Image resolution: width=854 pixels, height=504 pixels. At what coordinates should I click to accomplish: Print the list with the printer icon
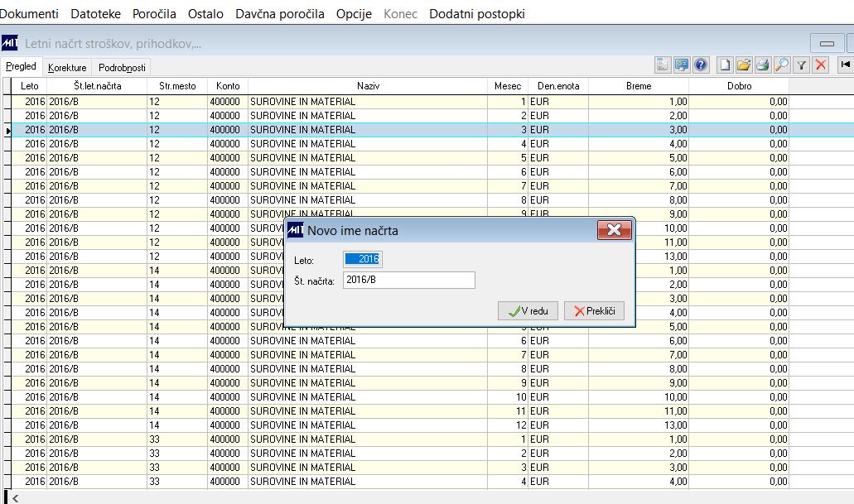pyautogui.click(x=763, y=65)
